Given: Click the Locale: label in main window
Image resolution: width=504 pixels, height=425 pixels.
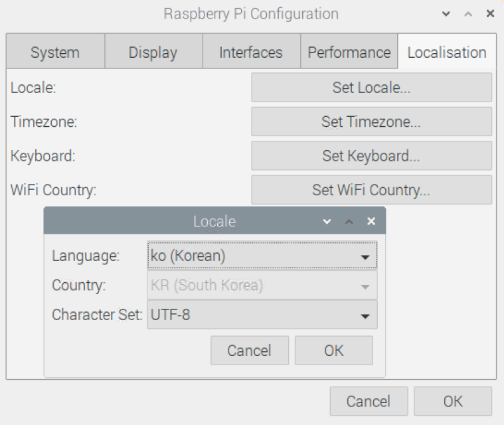Looking at the screenshot, I should click(x=33, y=88).
